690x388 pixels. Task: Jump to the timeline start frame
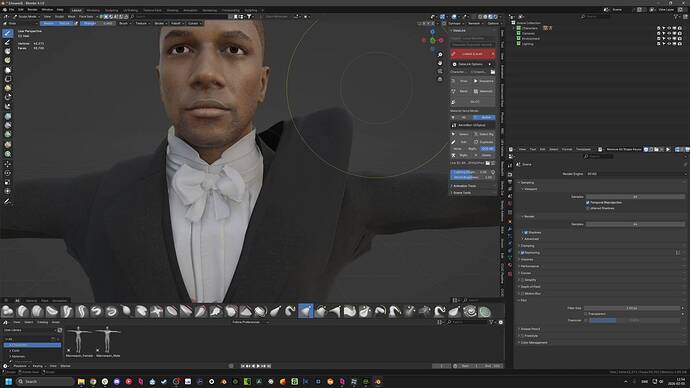coord(242,366)
